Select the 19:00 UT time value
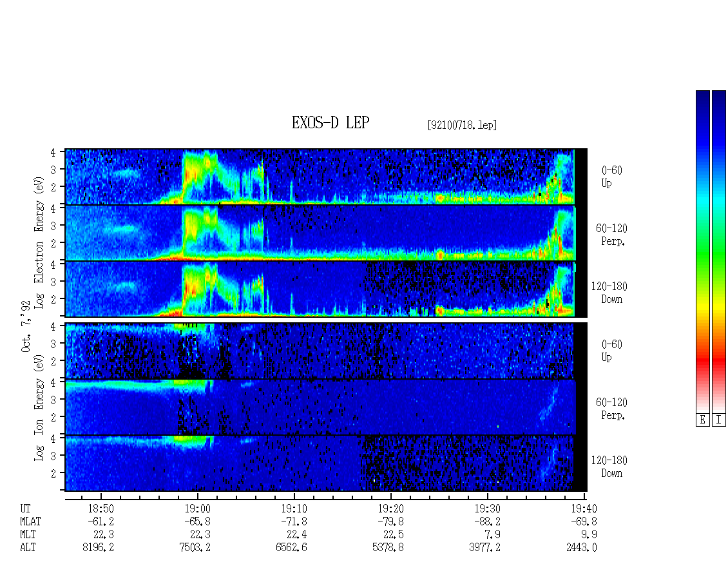The height and width of the screenshot is (564, 728). pos(197,509)
